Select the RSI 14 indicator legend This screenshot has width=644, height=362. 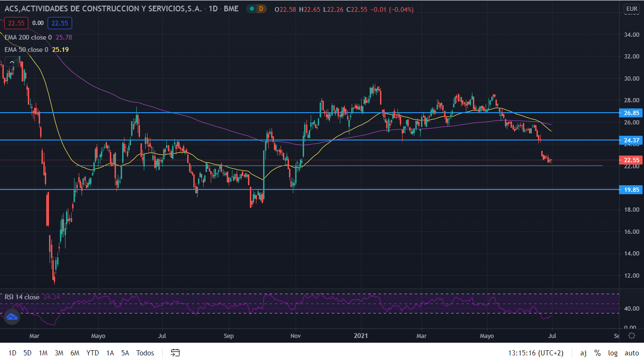click(22, 297)
